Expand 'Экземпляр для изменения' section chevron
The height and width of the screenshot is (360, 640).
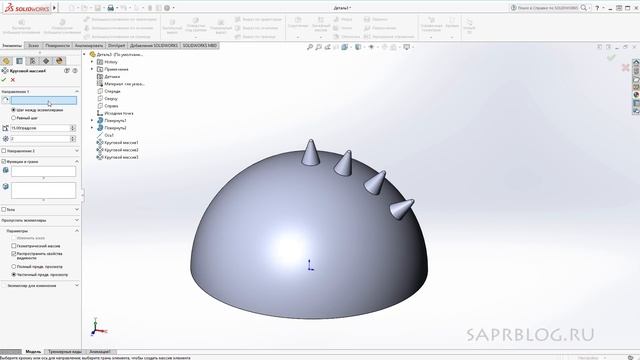pos(77,286)
